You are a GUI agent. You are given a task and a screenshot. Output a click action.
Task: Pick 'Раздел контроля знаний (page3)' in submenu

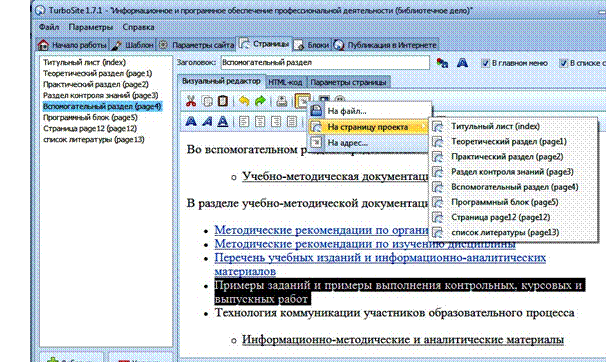coord(513,172)
